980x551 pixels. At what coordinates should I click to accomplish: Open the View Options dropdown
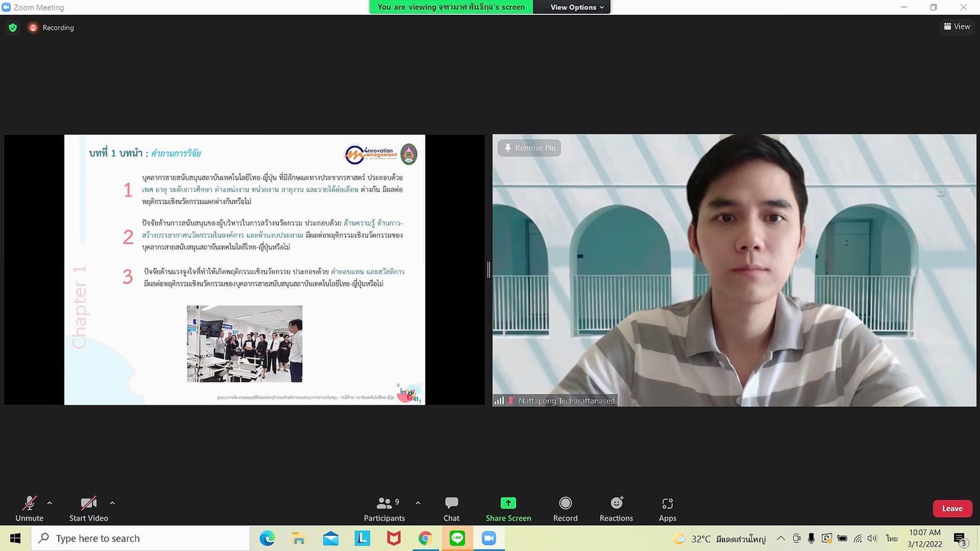pyautogui.click(x=576, y=7)
